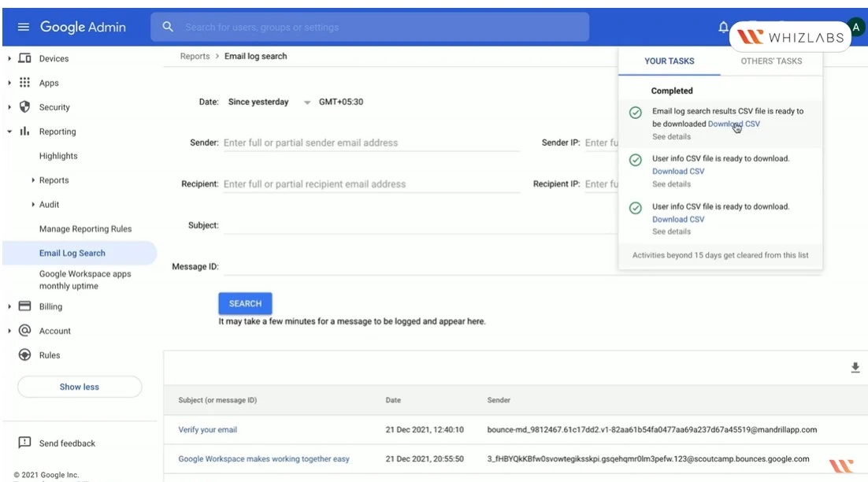Screen dimensions: 868x482
Task: Click the Account at-sign icon
Action: click(24, 330)
